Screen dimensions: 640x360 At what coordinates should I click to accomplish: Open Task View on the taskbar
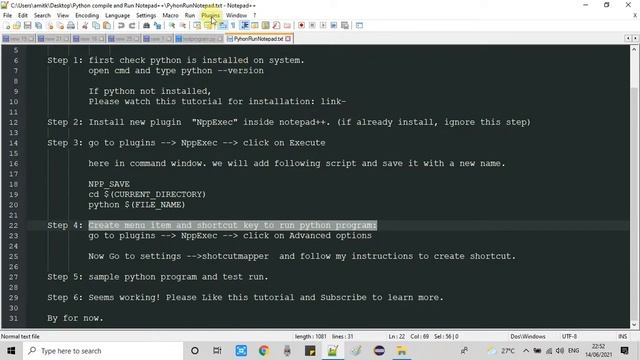[x=217, y=351]
